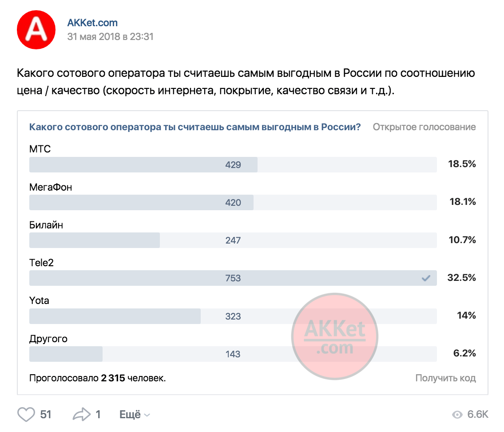Viewport: 504px width, 432px height.
Task: Click Открытое голосование label
Action: (x=424, y=127)
